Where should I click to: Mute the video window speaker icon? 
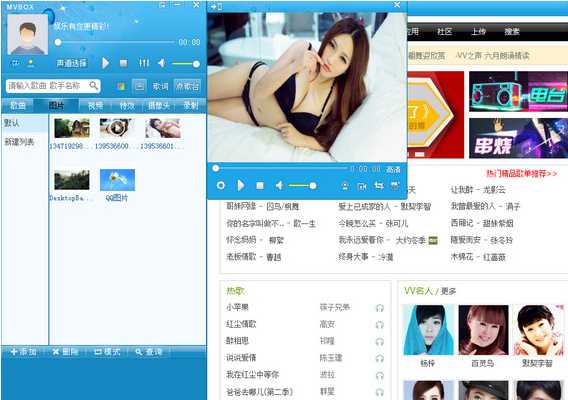pyautogui.click(x=279, y=186)
